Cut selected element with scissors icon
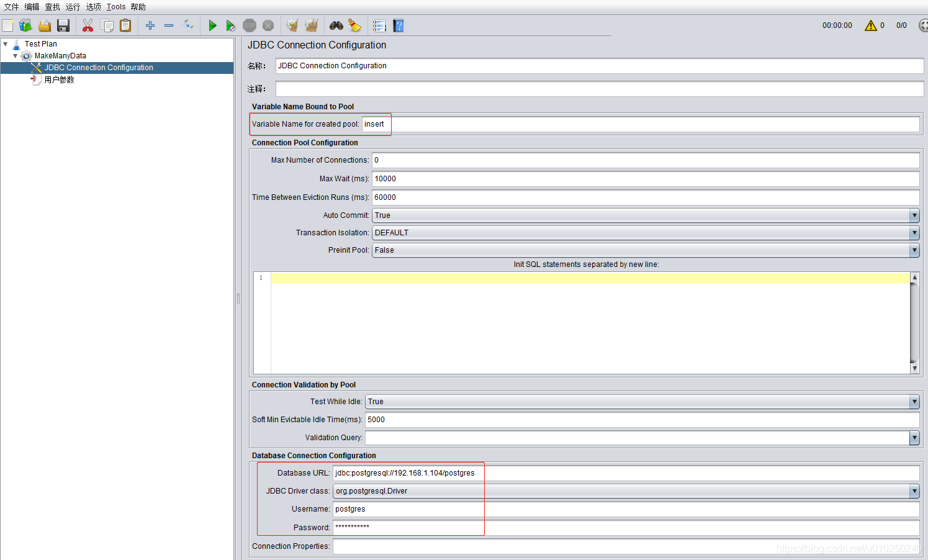Screen dimensions: 928x560 88,25
